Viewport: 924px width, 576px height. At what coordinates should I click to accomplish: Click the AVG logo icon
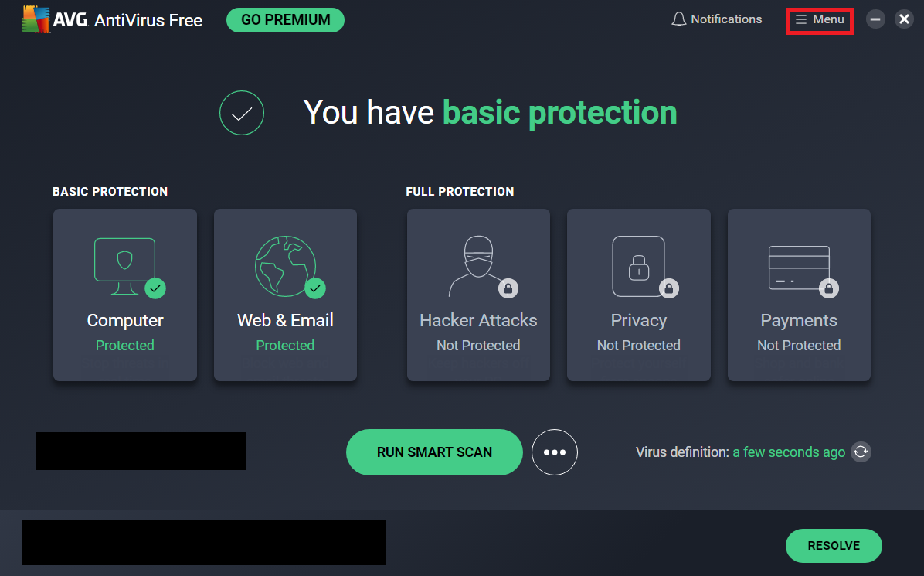35,21
